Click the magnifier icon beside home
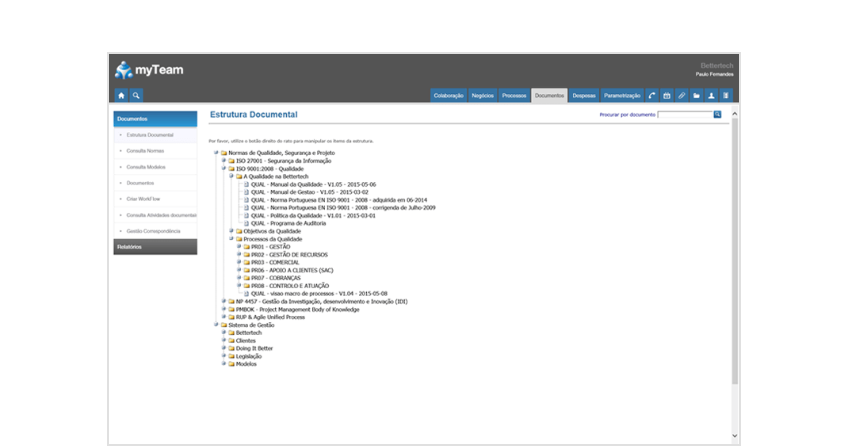 [136, 96]
